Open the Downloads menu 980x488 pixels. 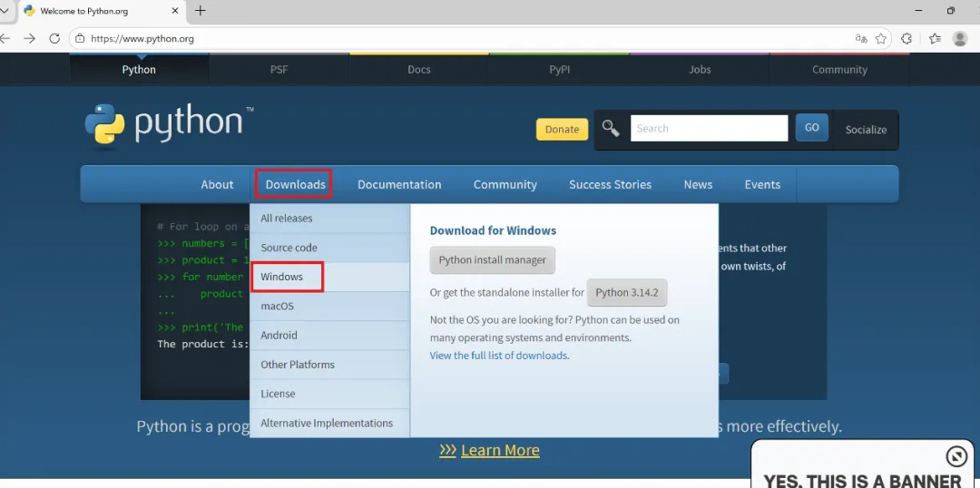coord(295,184)
